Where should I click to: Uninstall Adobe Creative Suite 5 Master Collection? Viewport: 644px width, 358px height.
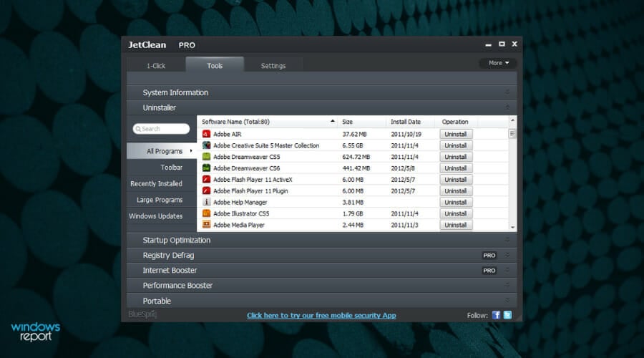pyautogui.click(x=456, y=145)
